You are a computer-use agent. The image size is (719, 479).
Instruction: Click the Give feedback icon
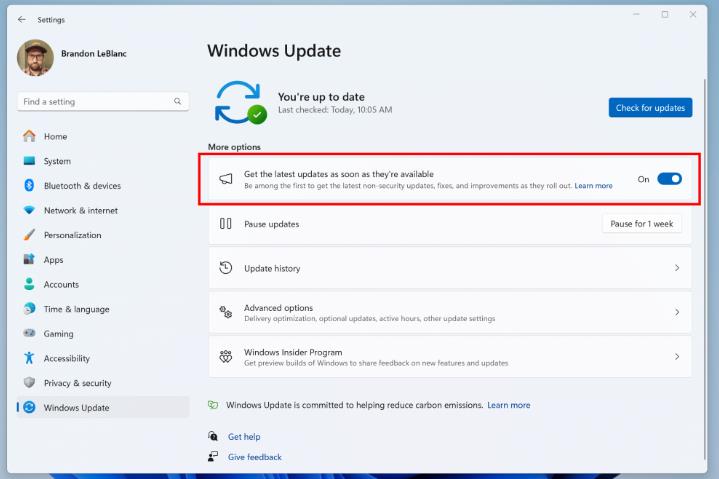pyautogui.click(x=213, y=456)
